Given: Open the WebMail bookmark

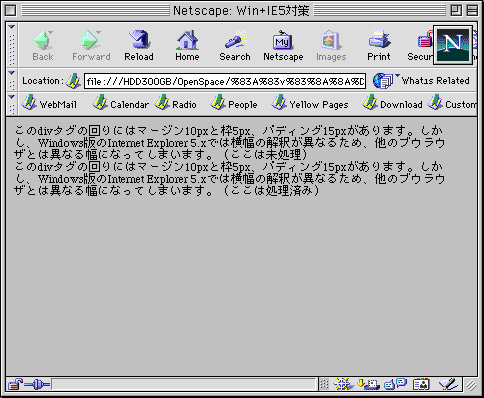Looking at the screenshot, I should [49, 104].
